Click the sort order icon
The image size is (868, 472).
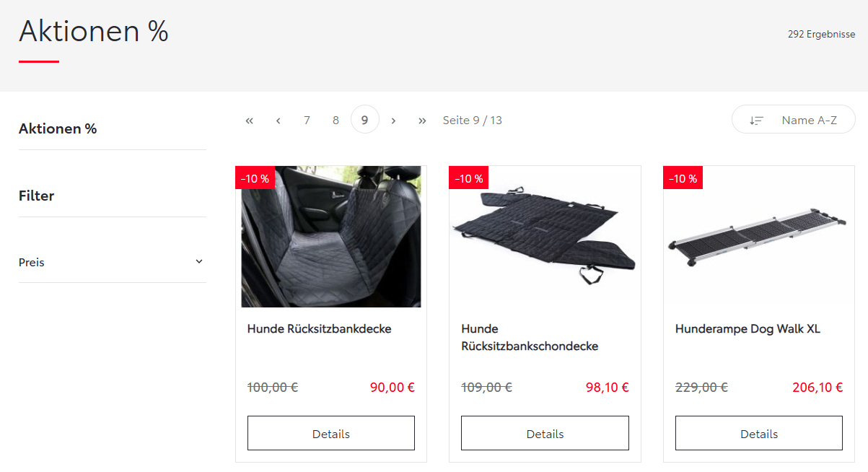(756, 121)
